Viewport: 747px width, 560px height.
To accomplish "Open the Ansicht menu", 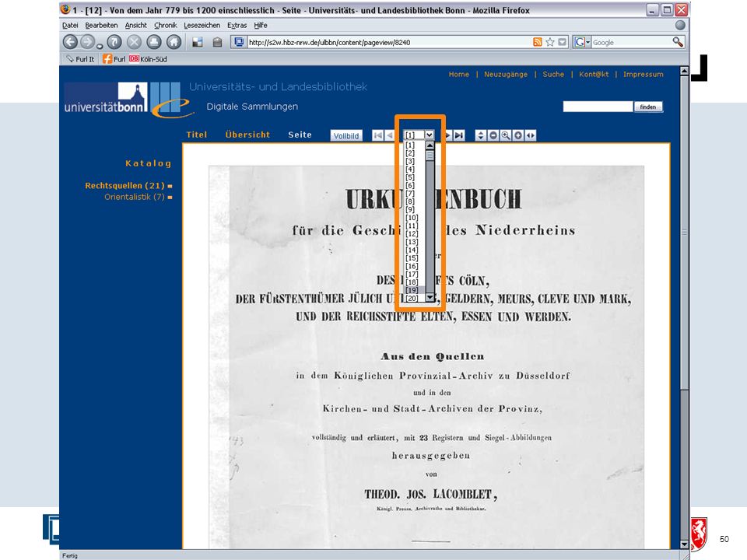I will (x=135, y=25).
